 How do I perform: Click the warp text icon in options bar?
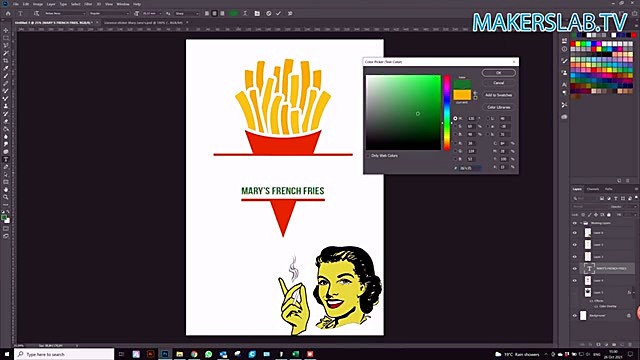(245, 13)
